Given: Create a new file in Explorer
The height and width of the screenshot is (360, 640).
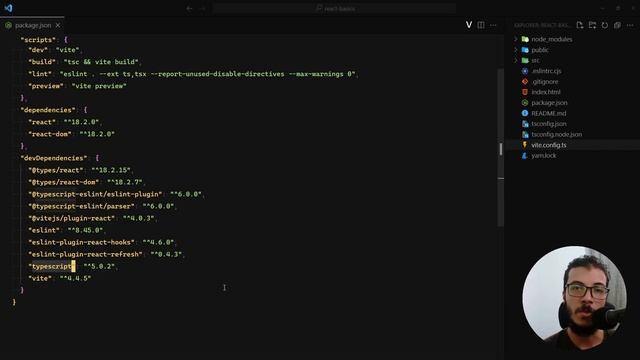Looking at the screenshot, I should 580,25.
